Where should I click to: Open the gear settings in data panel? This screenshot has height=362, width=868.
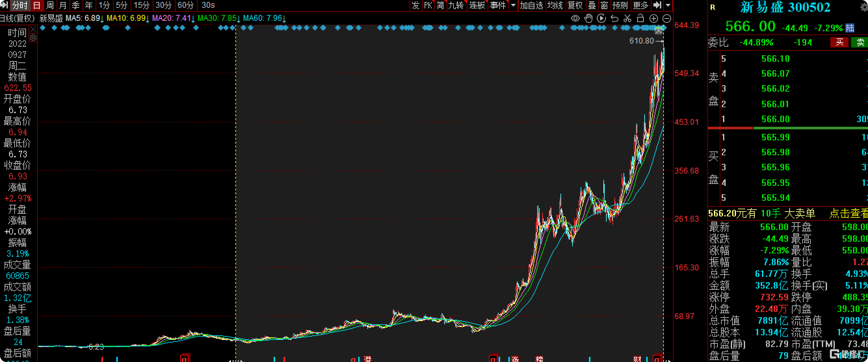pyautogui.click(x=33, y=38)
